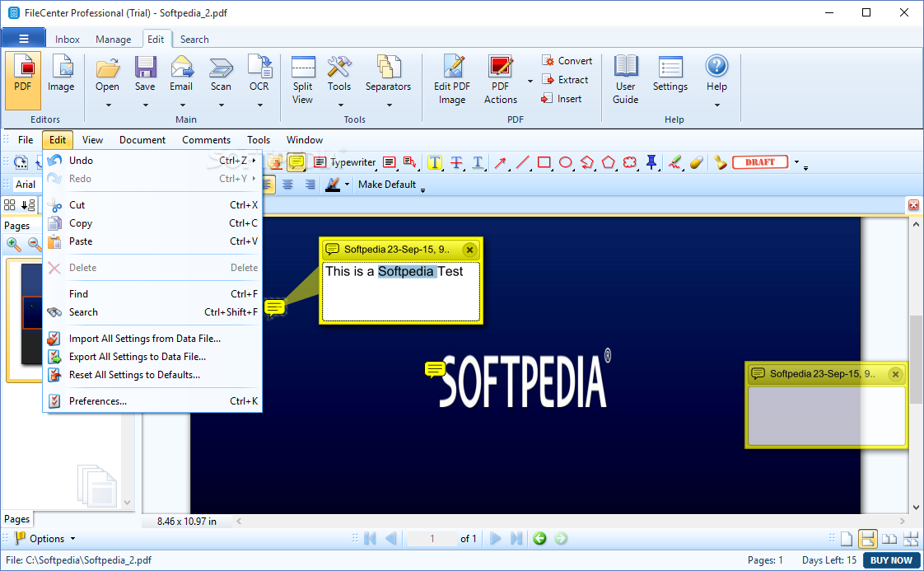Select the Image editor button
Screen dimensions: 924x571
pos(61,73)
